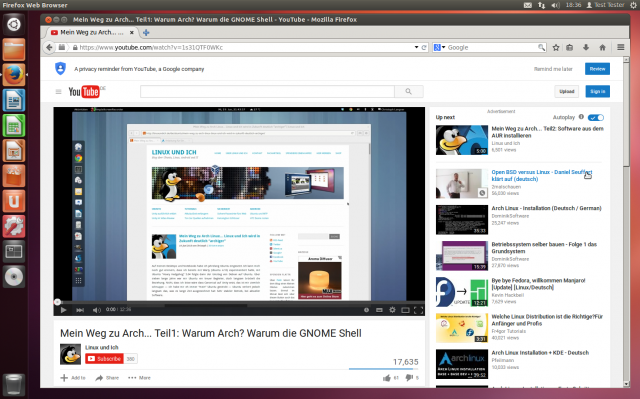Click the address bar URL
This screenshot has width=640, height=399.
click(151, 47)
